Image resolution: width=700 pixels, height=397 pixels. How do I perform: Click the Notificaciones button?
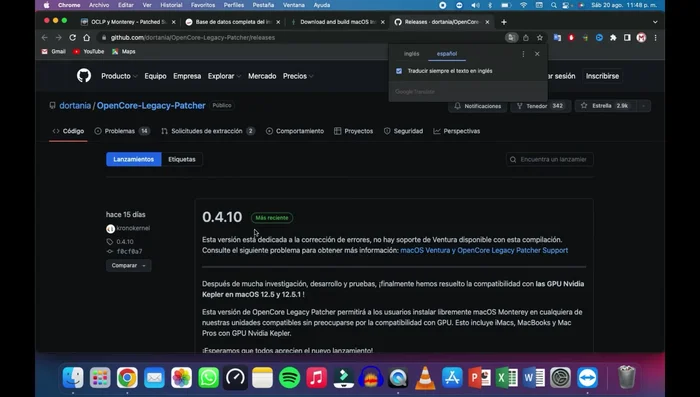click(x=477, y=106)
